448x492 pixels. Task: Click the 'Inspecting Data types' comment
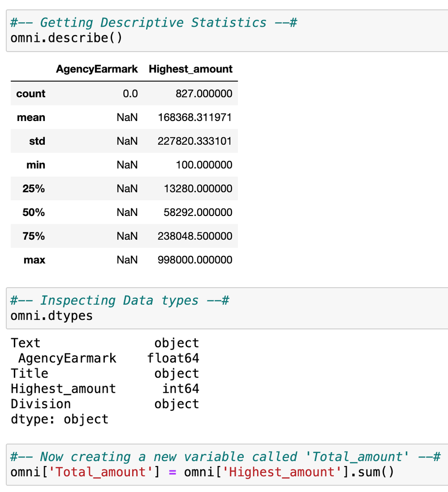[119, 300]
